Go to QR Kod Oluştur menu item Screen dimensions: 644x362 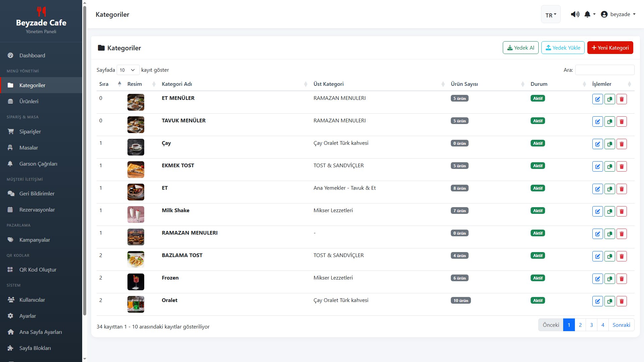(38, 269)
